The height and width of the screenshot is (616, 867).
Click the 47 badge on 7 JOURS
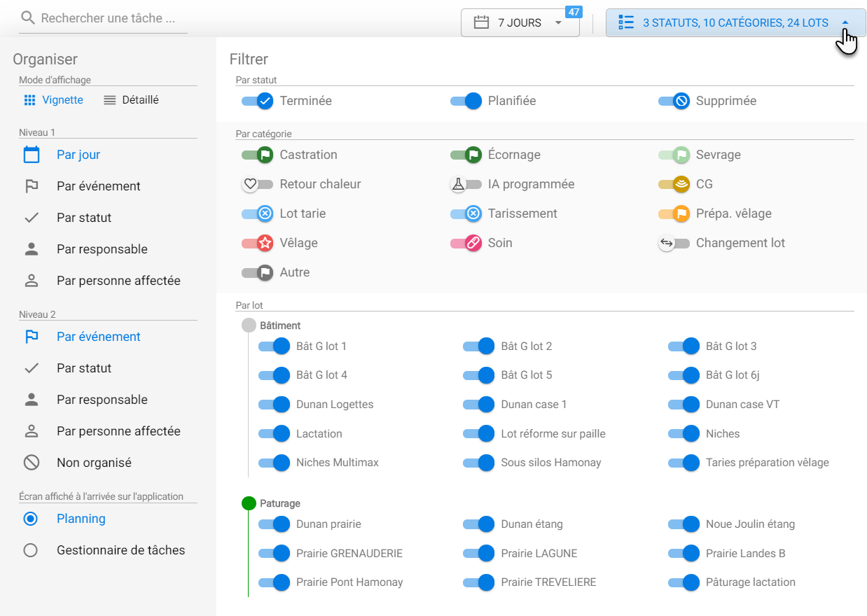(574, 12)
